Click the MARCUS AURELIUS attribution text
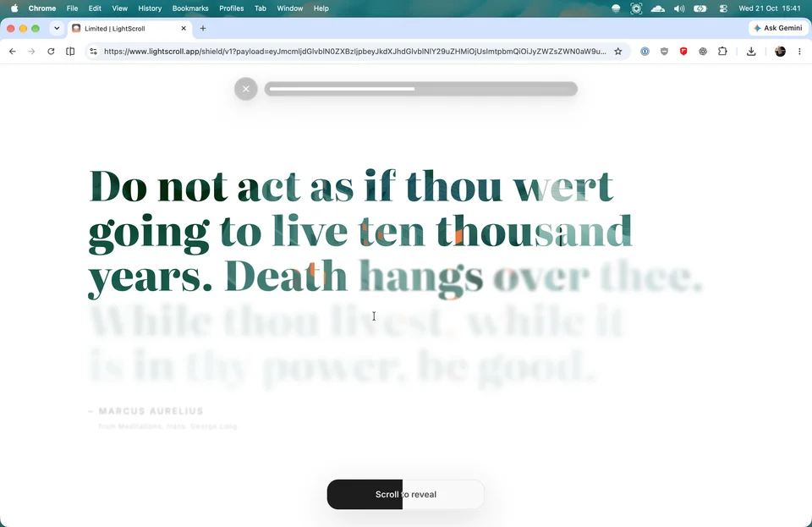Viewport: 812px width, 527px height. click(151, 411)
